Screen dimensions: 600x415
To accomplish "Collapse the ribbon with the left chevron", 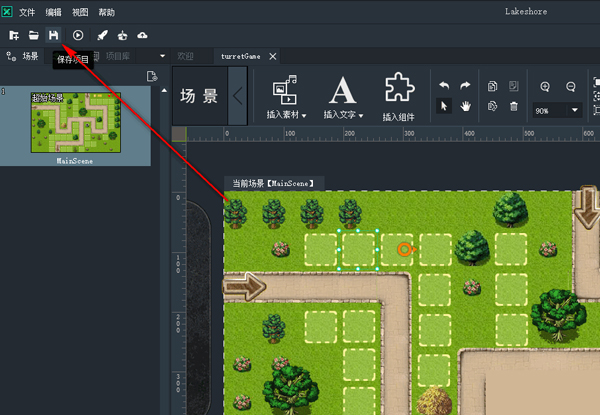I will click(x=238, y=96).
